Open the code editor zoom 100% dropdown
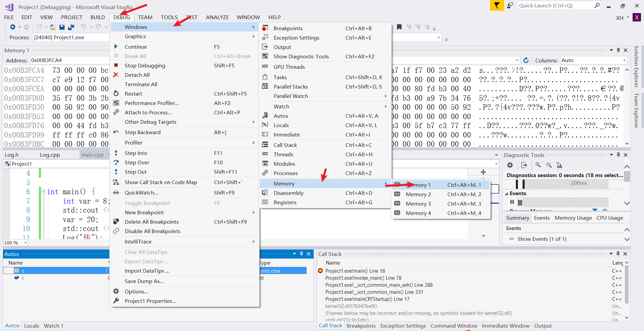This screenshot has width=644, height=331. (x=25, y=243)
